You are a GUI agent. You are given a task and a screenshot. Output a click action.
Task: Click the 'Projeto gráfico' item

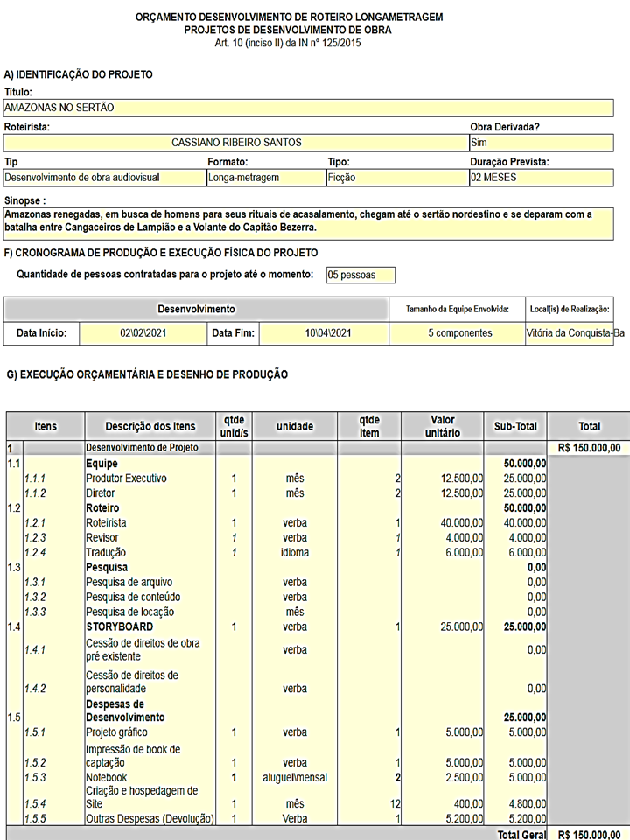pyautogui.click(x=116, y=732)
